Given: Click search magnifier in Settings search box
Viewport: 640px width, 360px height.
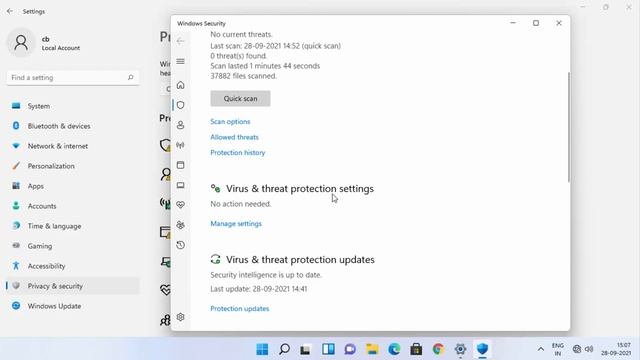Looking at the screenshot, I should pyautogui.click(x=131, y=77).
